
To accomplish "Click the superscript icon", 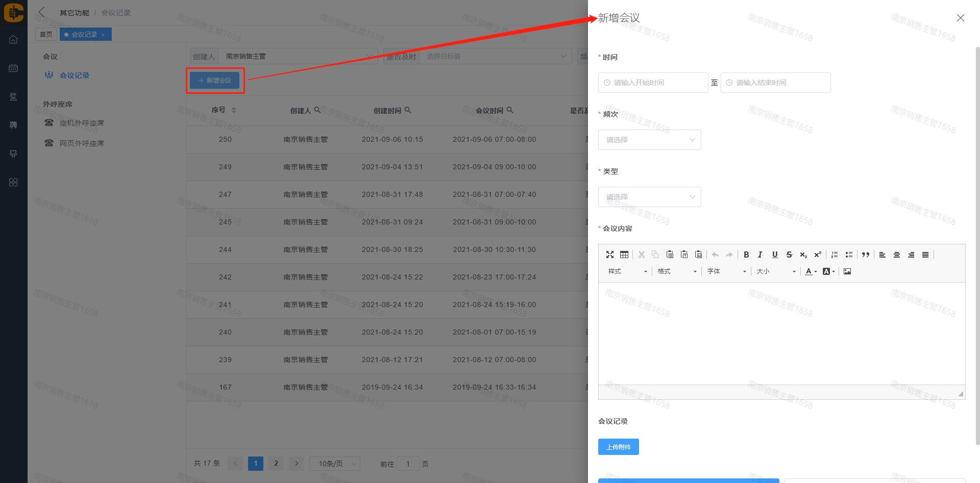I will (x=818, y=255).
